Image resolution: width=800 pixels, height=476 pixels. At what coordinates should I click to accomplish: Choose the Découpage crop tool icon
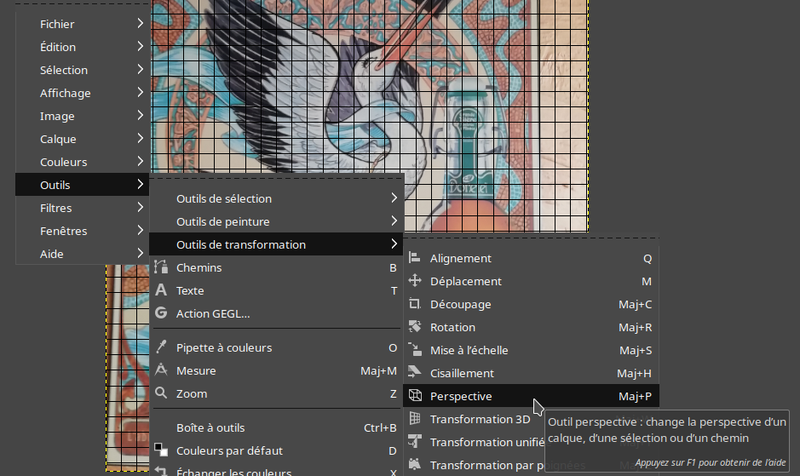point(415,304)
